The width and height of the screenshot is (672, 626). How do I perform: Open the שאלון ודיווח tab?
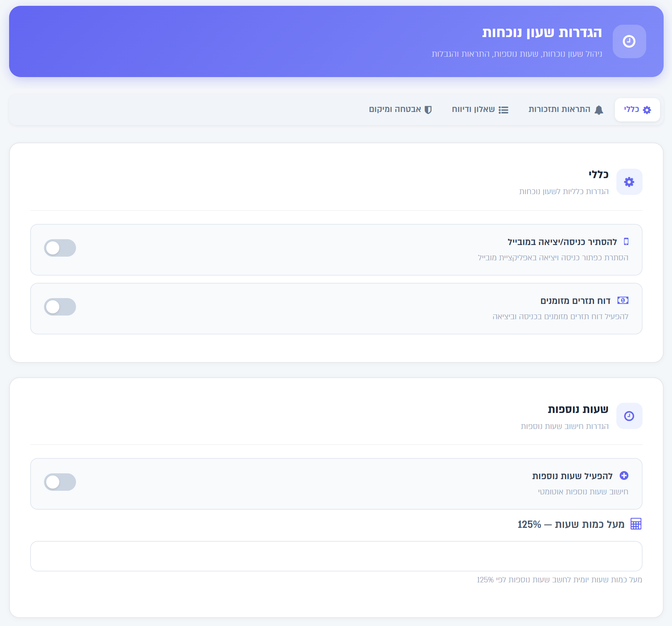480,110
